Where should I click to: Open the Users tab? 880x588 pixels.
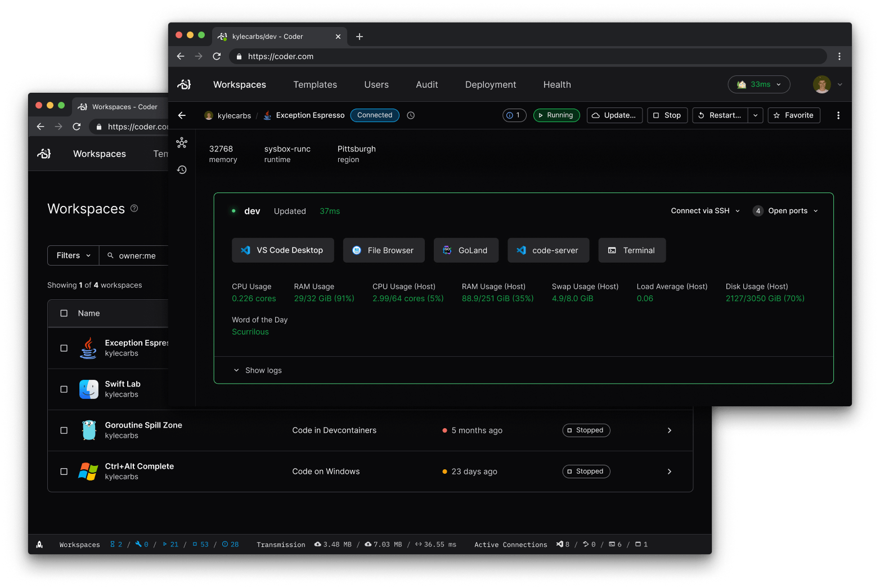tap(376, 84)
